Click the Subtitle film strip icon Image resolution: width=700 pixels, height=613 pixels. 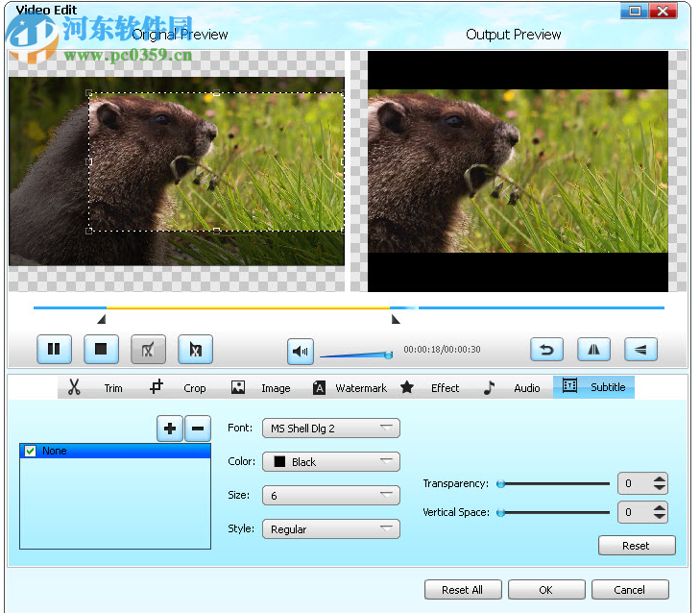[569, 385]
